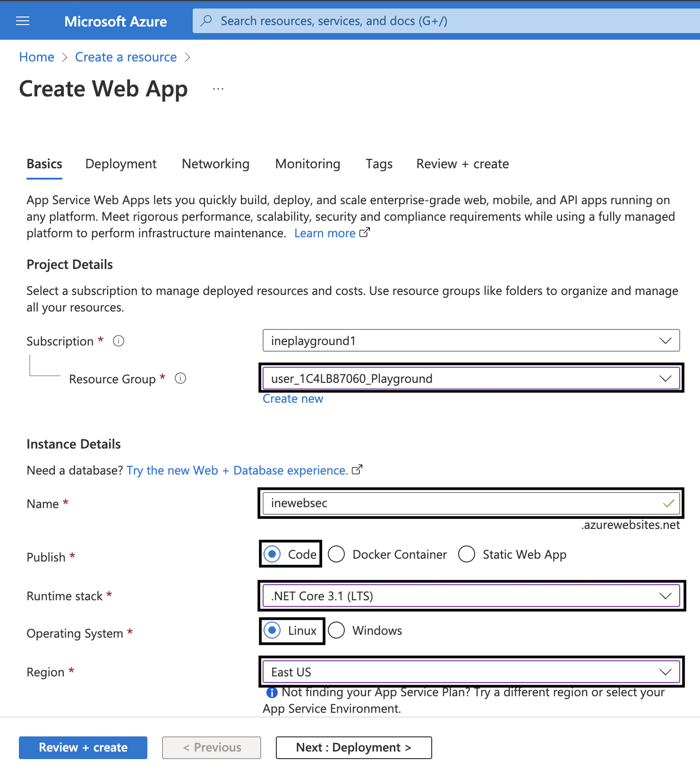Choose Windows as the operating system
This screenshot has width=700, height=778.
tap(336, 630)
